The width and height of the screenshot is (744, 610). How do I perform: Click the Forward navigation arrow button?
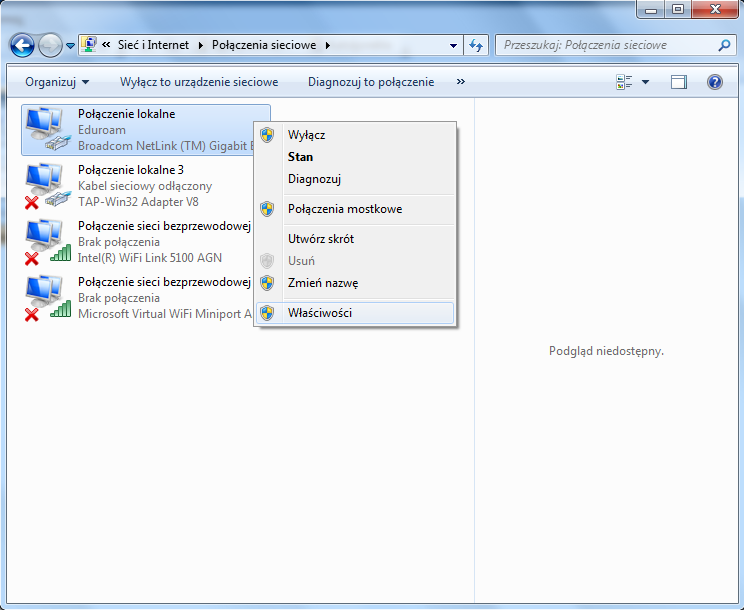[x=50, y=45]
